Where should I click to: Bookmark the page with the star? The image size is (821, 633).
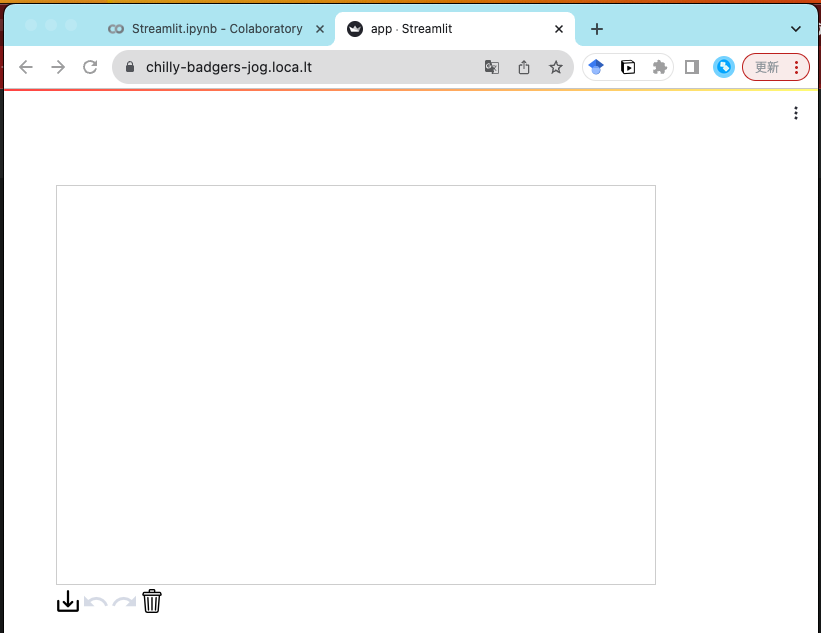555,67
